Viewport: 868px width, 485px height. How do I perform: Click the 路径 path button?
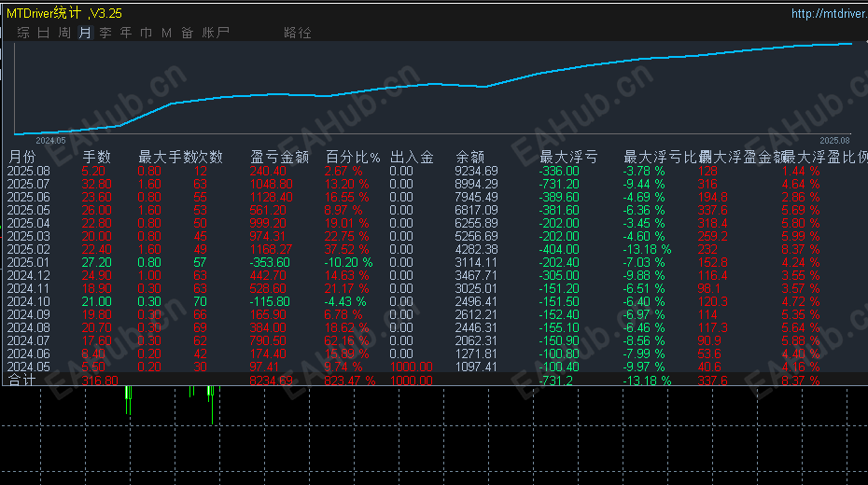tap(298, 33)
